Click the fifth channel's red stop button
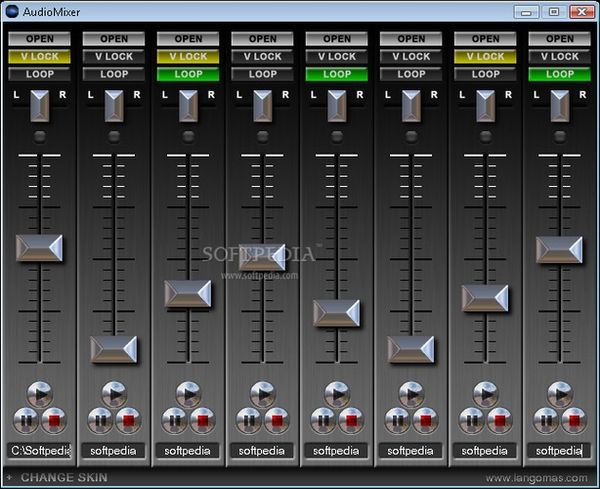Image resolution: width=600 pixels, height=489 pixels. (x=351, y=421)
